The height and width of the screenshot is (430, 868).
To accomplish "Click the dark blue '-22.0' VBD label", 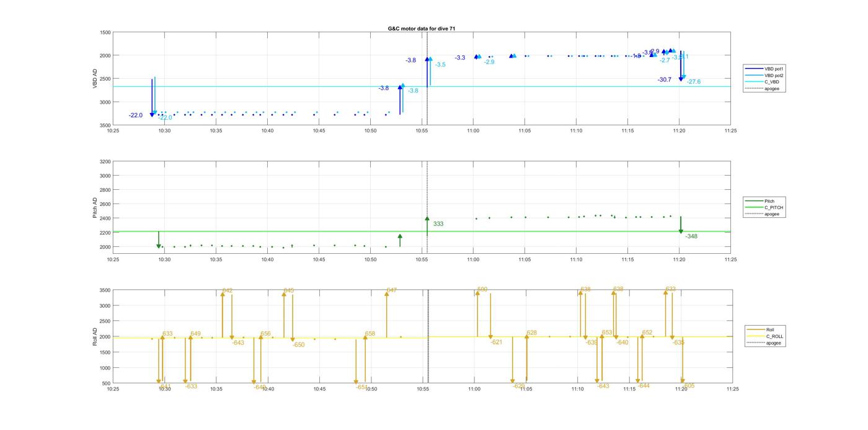I will click(135, 115).
